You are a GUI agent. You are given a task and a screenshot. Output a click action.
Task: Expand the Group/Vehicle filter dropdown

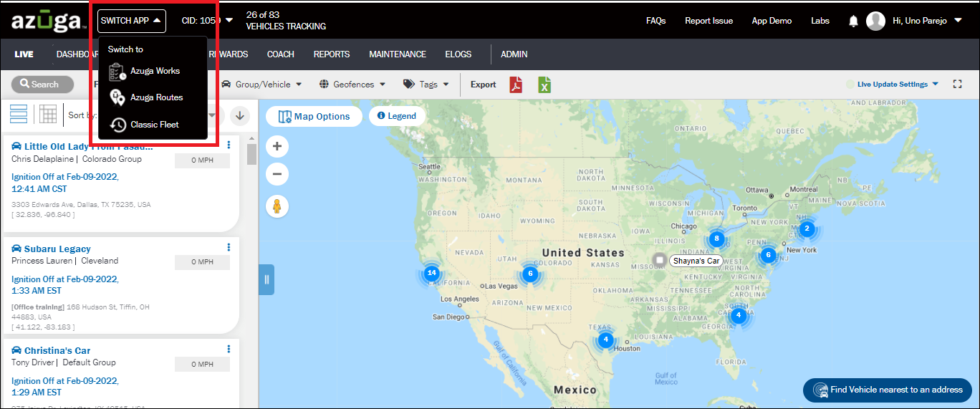[x=261, y=85]
